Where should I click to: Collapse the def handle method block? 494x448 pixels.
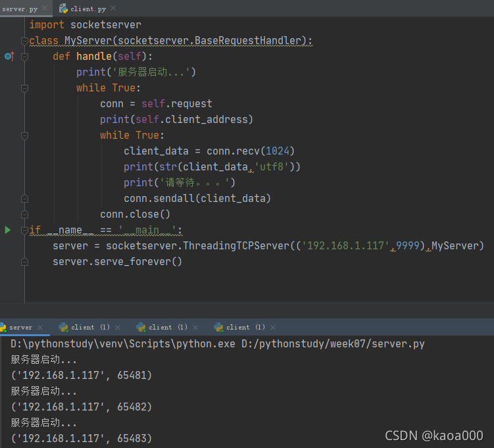tap(24, 57)
